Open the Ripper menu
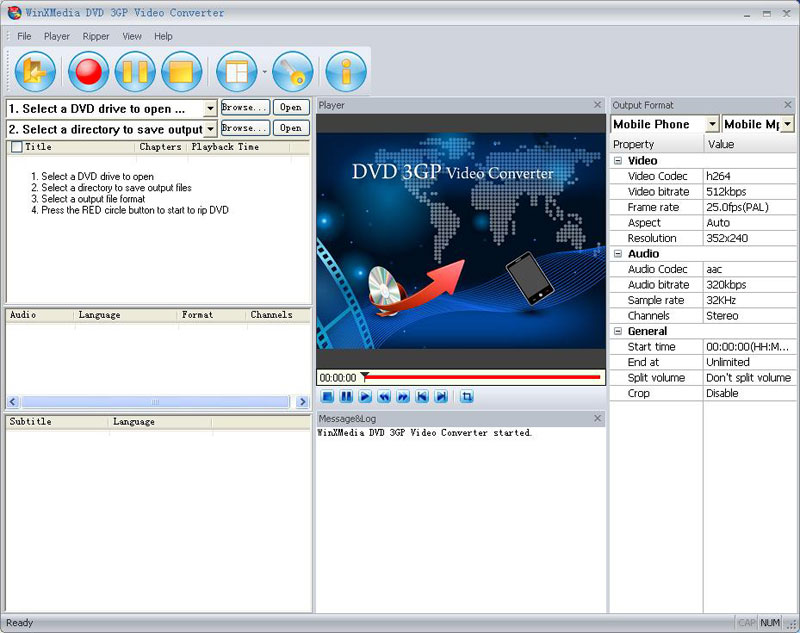 96,36
